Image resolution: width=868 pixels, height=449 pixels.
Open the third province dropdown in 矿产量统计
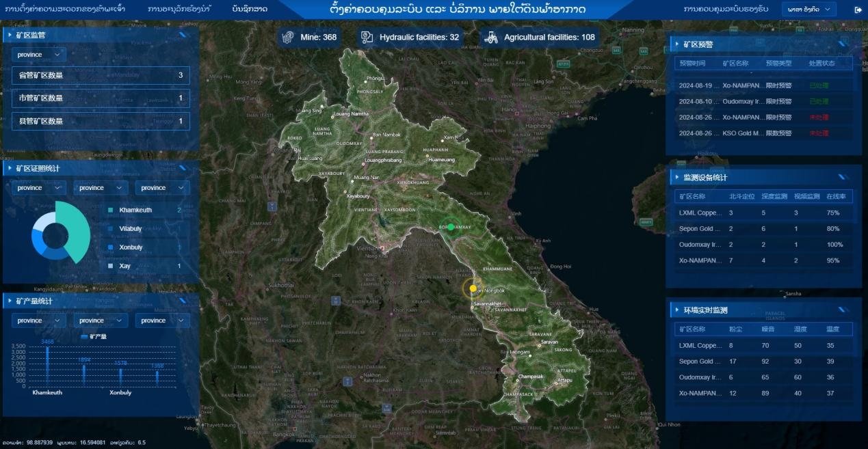[162, 321]
